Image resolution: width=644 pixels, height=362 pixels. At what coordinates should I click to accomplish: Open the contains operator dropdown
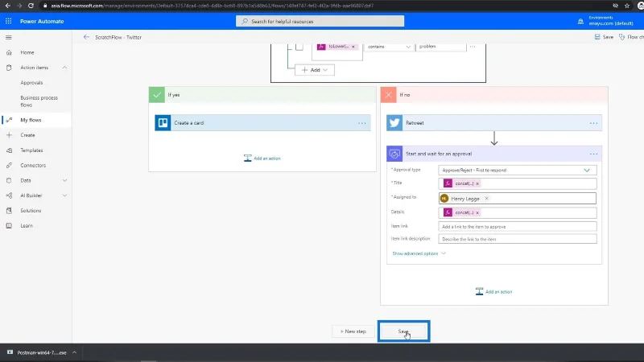pos(388,47)
